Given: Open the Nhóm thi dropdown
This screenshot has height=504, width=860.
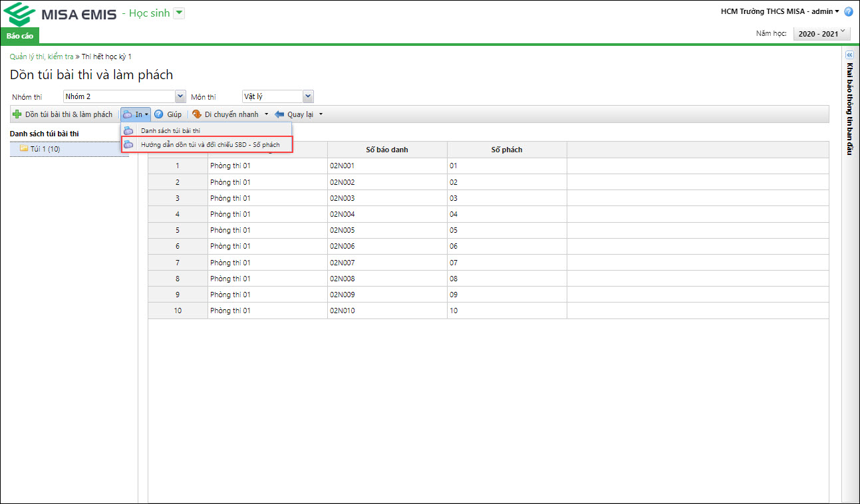Looking at the screenshot, I should coord(180,97).
